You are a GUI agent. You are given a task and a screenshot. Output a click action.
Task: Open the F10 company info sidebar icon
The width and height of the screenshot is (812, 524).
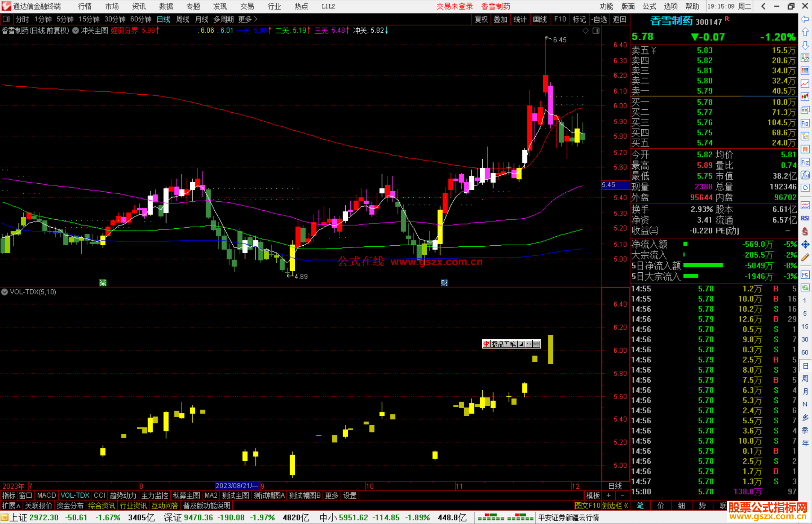click(x=805, y=123)
